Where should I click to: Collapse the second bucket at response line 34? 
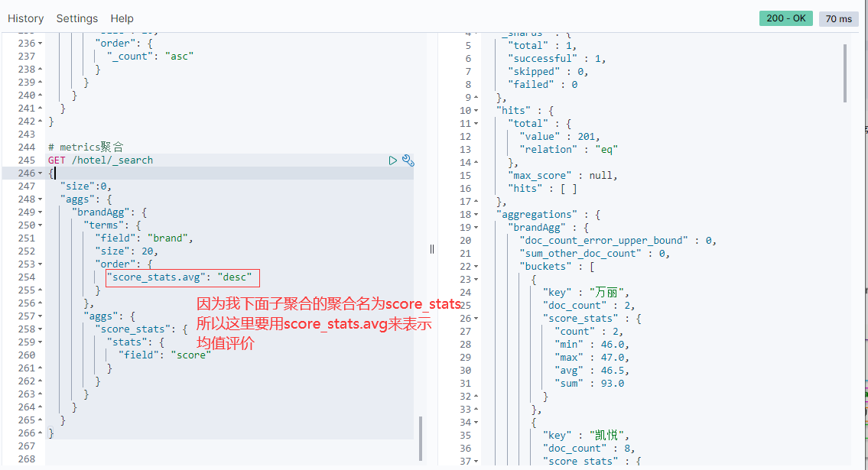click(x=476, y=423)
